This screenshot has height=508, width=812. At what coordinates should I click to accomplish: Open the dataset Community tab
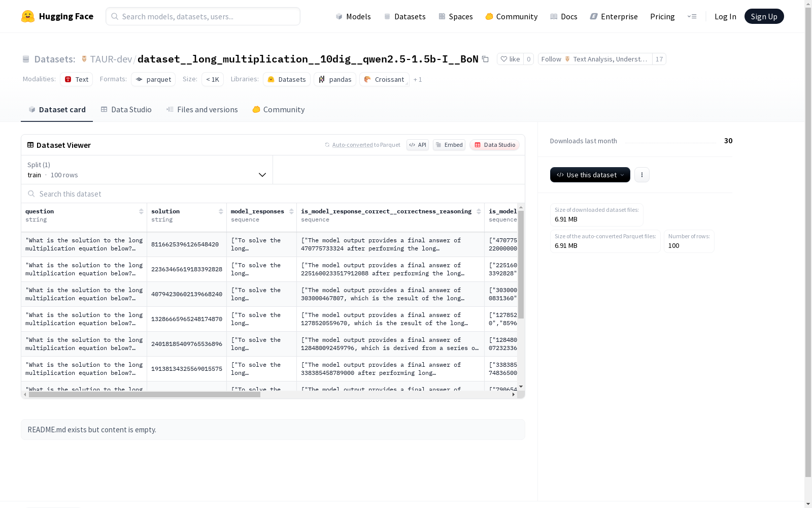click(279, 109)
